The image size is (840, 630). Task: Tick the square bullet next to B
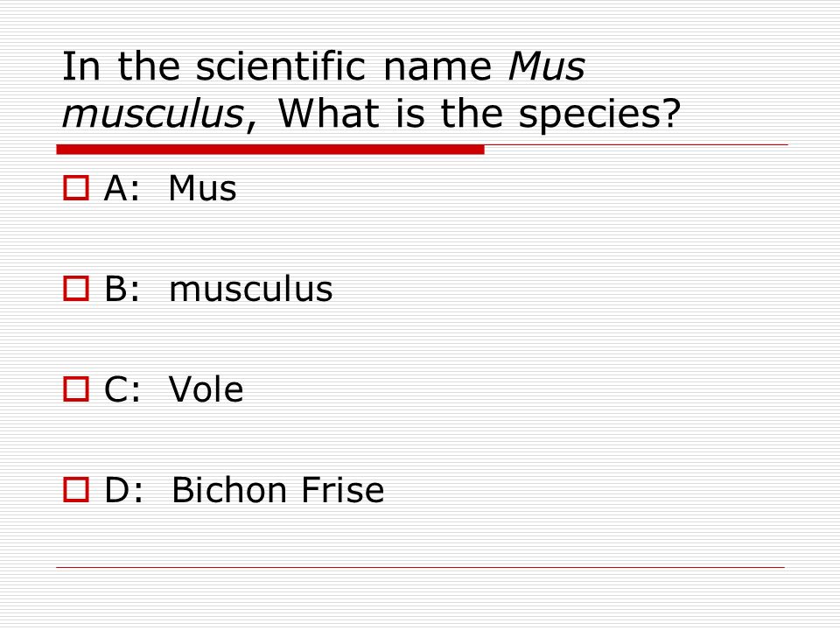[x=76, y=288]
